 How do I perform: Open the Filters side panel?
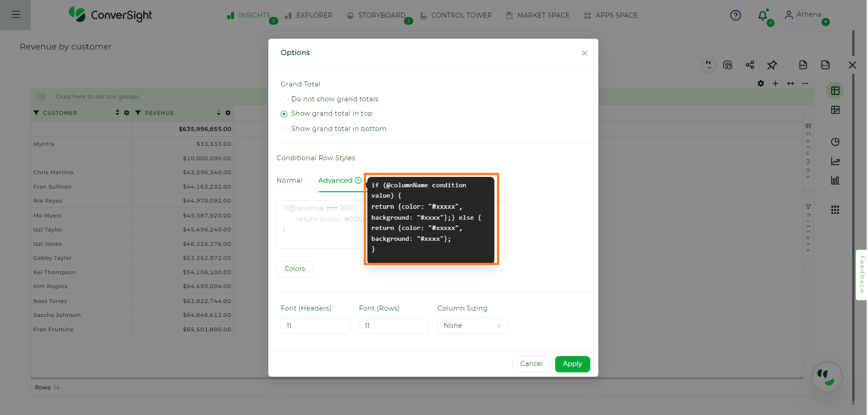pos(808,228)
